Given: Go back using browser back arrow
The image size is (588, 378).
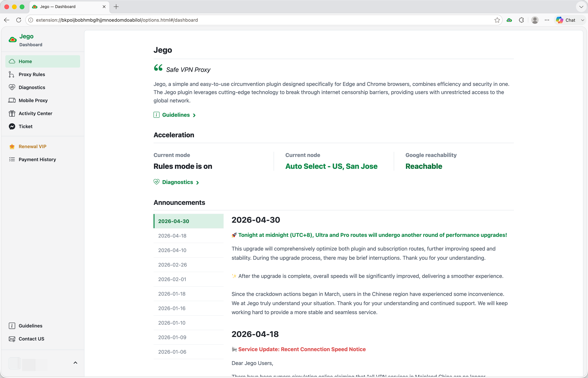Looking at the screenshot, I should pyautogui.click(x=7, y=20).
